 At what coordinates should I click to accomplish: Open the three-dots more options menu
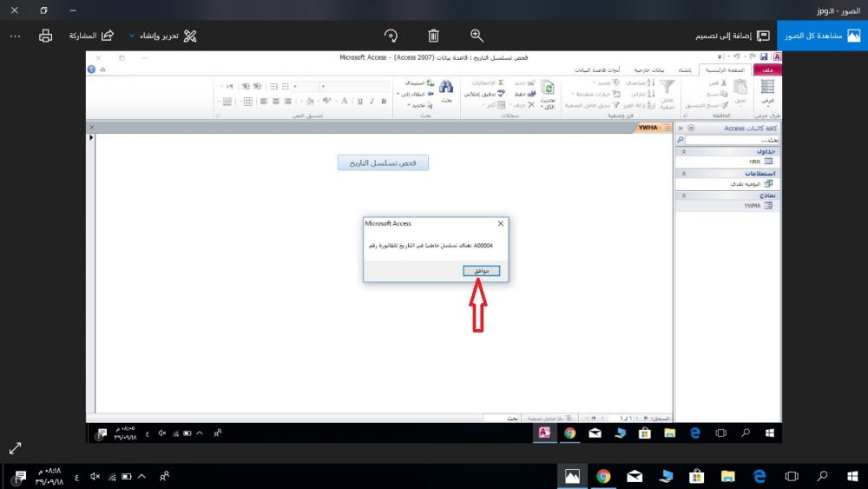15,36
